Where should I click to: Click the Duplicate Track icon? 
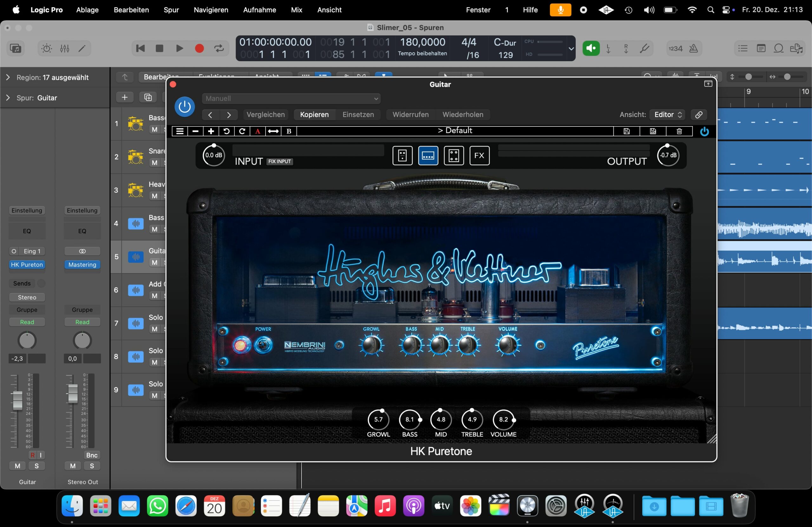(x=148, y=98)
